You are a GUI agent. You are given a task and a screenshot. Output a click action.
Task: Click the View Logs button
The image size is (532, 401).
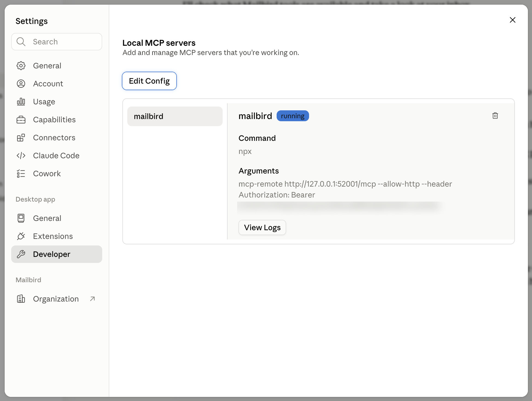click(262, 227)
